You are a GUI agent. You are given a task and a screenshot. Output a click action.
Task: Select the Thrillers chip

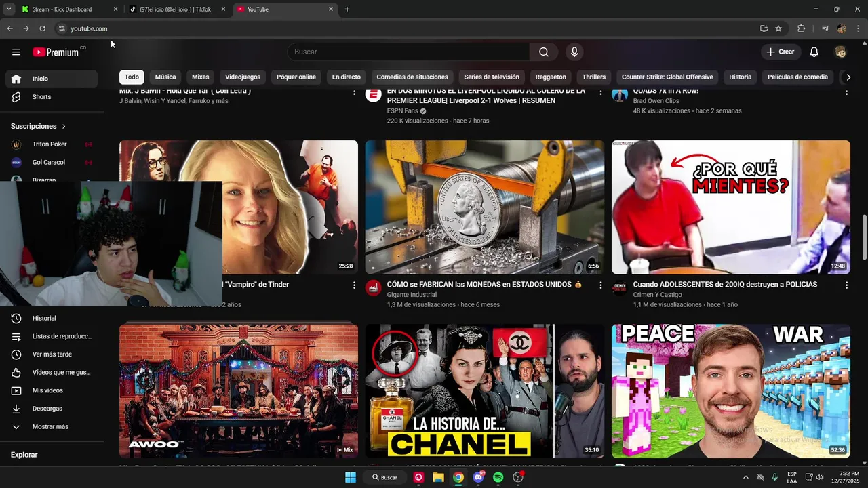tap(594, 77)
